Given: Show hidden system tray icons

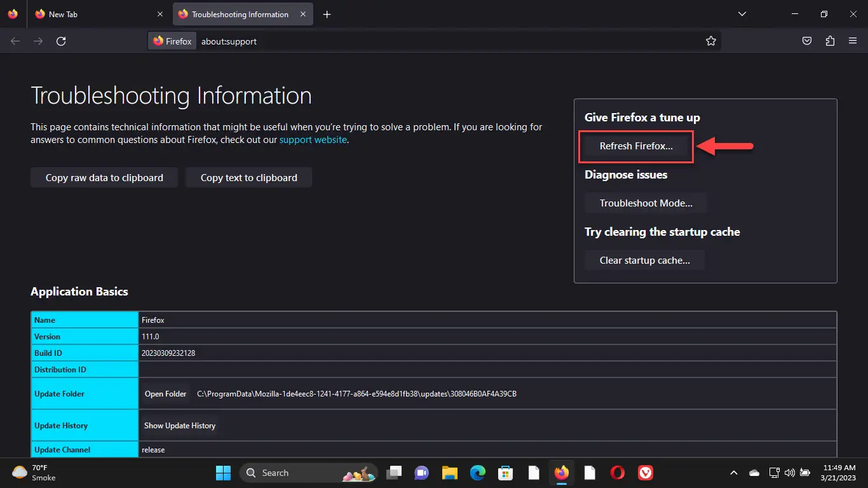Looking at the screenshot, I should [734, 473].
